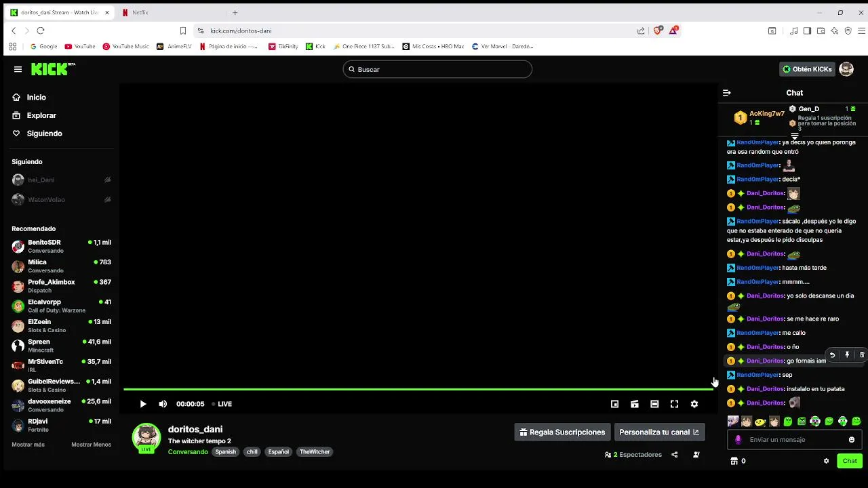Open the emoji picker in message box
Image resolution: width=868 pixels, height=488 pixels.
(852, 440)
